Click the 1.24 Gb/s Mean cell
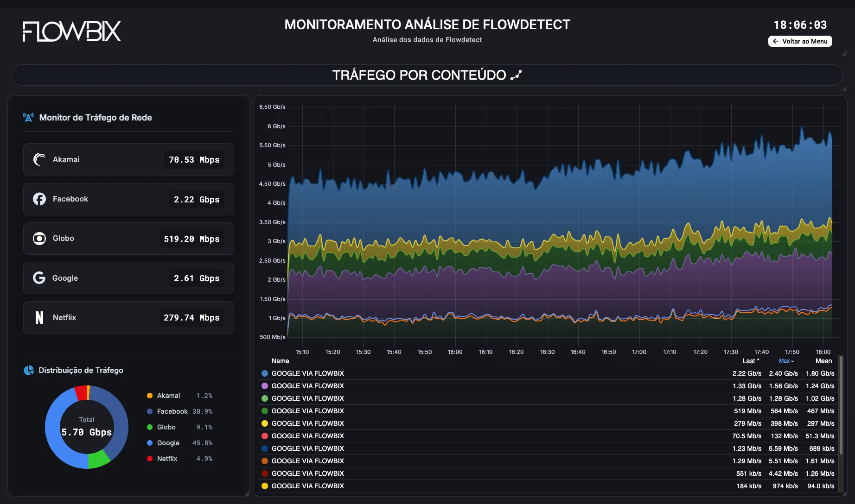Viewport: 855px width, 504px height. tap(820, 386)
